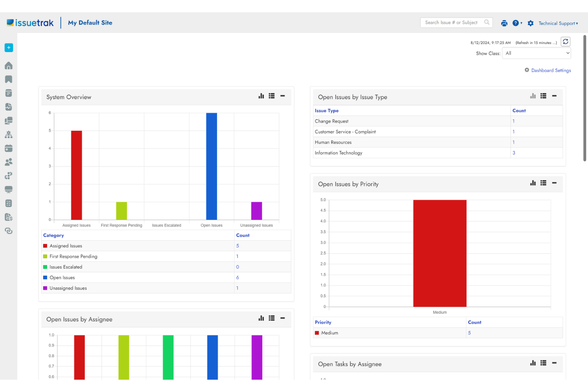The height and width of the screenshot is (392, 588).
Task: Toggle chart view for Open Issues by Assignee
Action: [x=261, y=318]
